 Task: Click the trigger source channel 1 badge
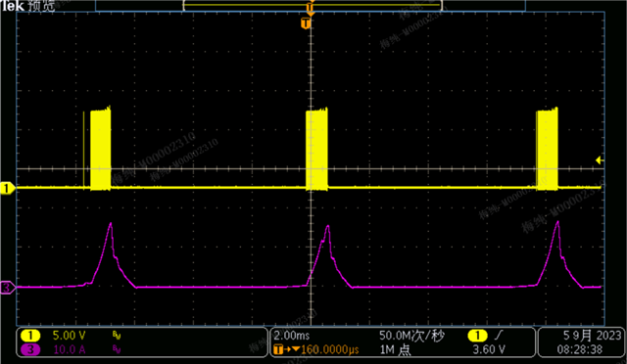coord(477,336)
